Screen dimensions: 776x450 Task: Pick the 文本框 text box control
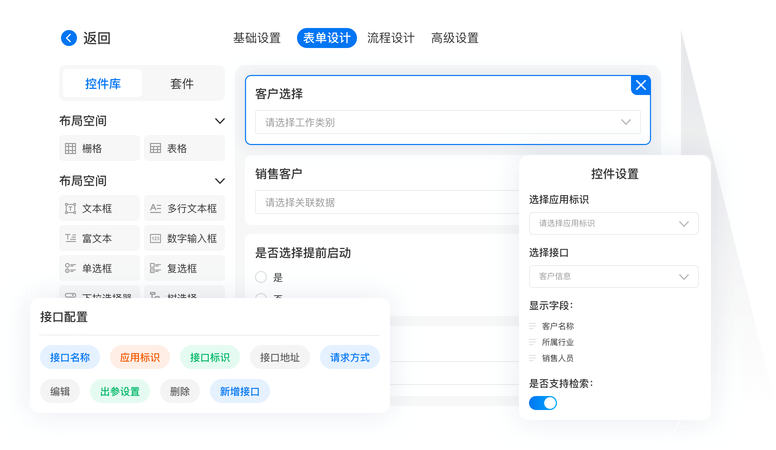(99, 209)
